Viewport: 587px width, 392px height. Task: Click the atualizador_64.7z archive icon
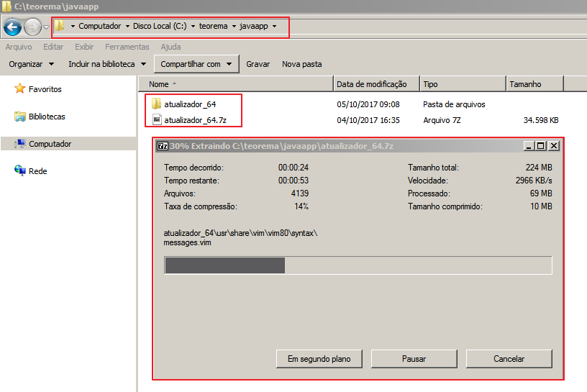pyautogui.click(x=157, y=120)
